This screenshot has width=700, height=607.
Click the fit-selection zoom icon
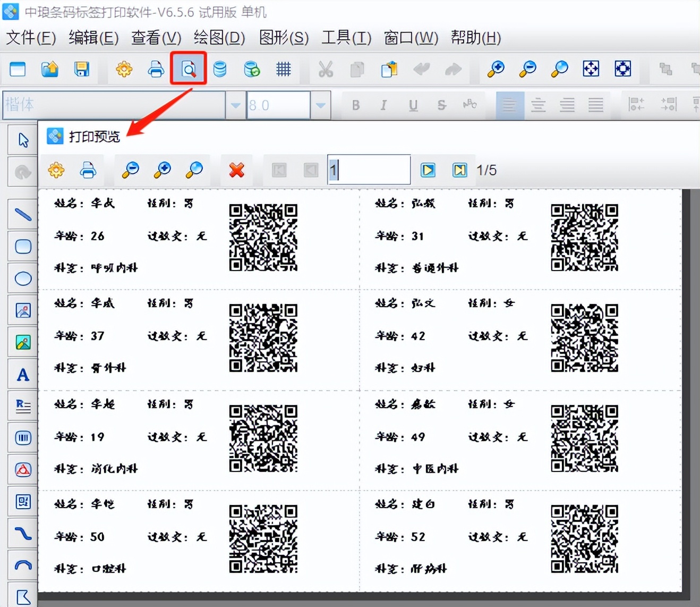click(623, 69)
